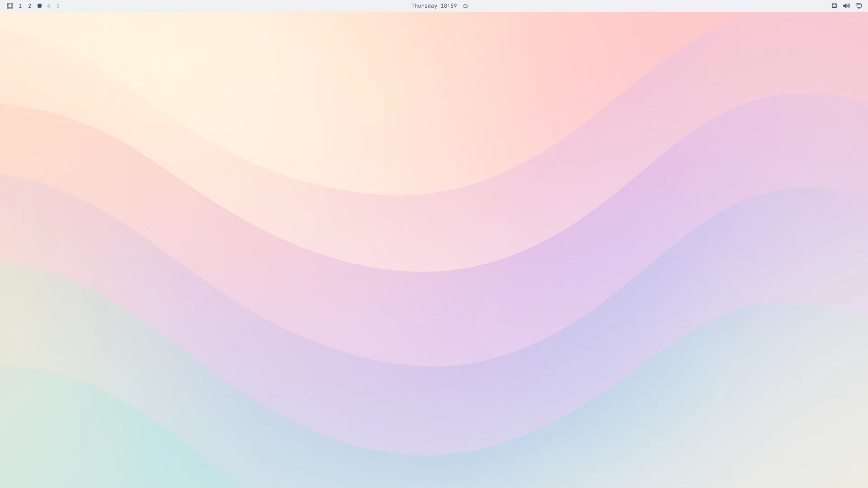868x488 pixels.
Task: Switch to workspace 1
Action: 20,6
